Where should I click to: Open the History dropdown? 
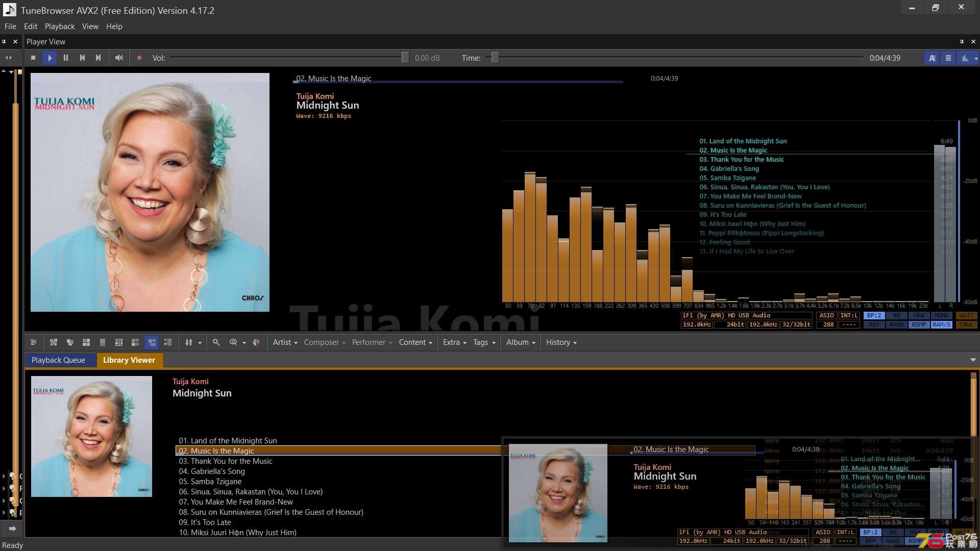561,342
